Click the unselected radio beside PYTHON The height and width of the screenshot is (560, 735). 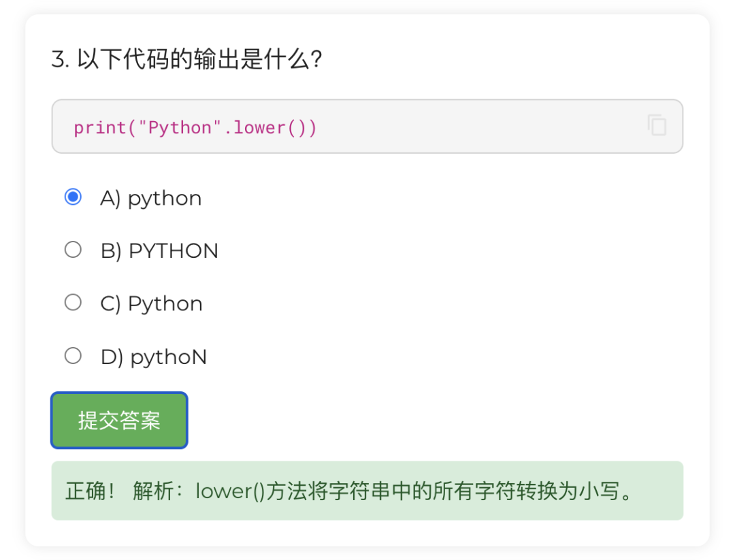pyautogui.click(x=73, y=249)
